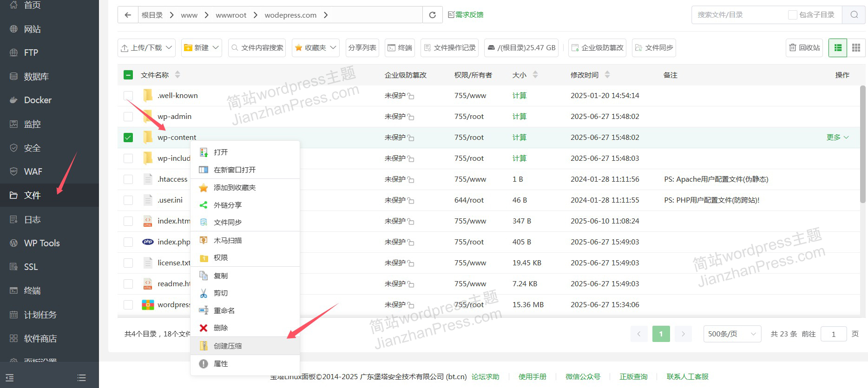This screenshot has width=868, height=388.
Task: Click the wp-admin folder icon
Action: (148, 116)
